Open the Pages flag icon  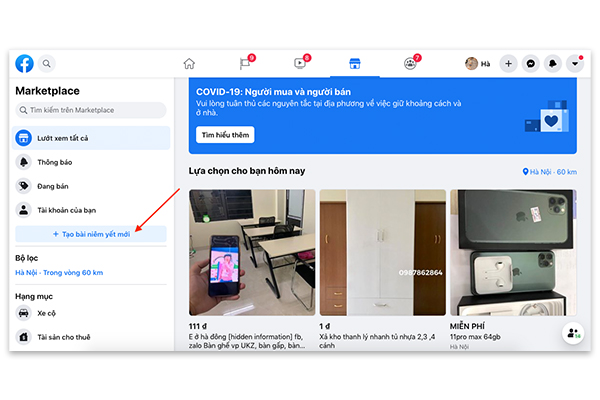coord(245,63)
